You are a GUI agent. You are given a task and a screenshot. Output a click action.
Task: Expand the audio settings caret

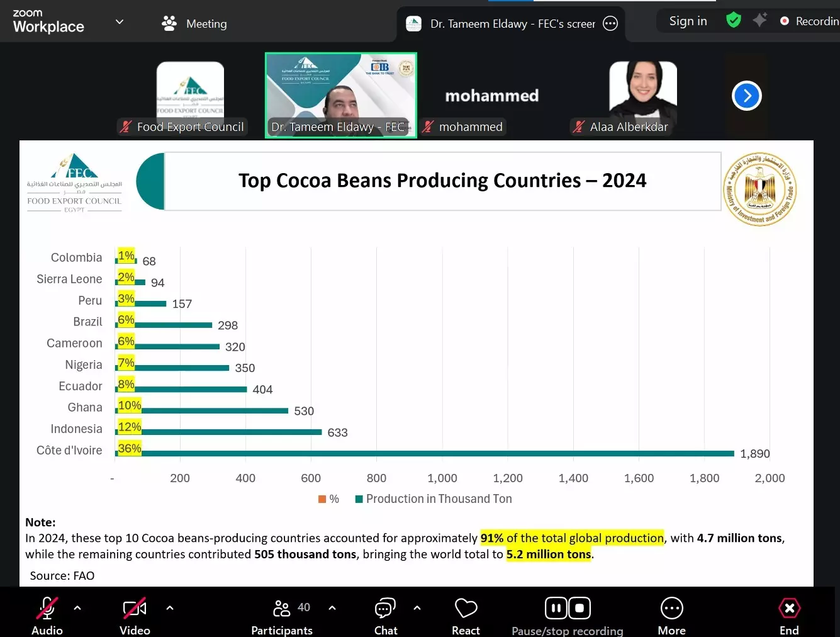point(77,608)
